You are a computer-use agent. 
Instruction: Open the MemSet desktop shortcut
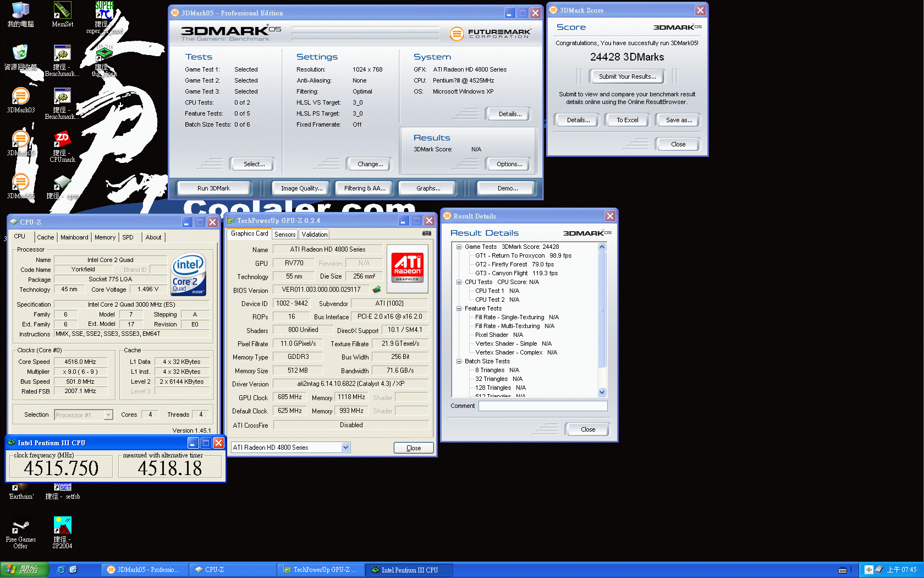[62, 14]
